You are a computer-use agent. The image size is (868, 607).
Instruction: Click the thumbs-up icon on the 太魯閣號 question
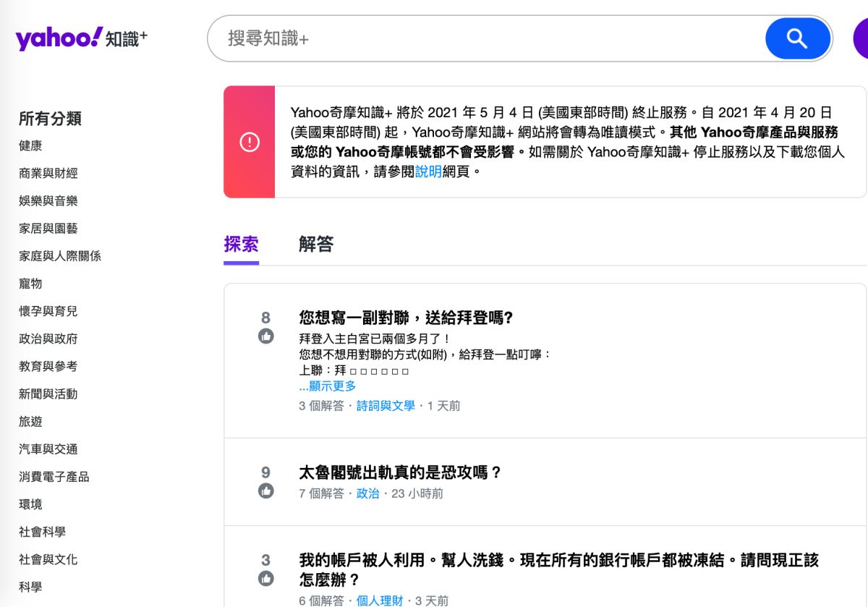(267, 489)
